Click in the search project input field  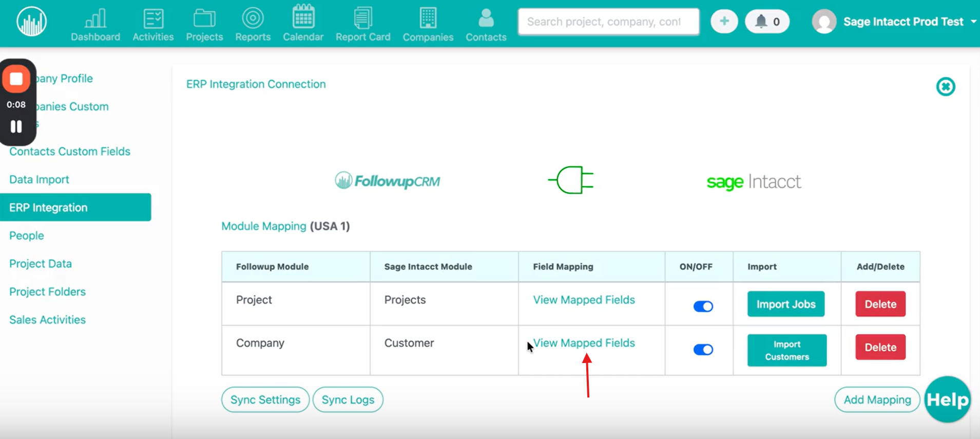(x=608, y=22)
